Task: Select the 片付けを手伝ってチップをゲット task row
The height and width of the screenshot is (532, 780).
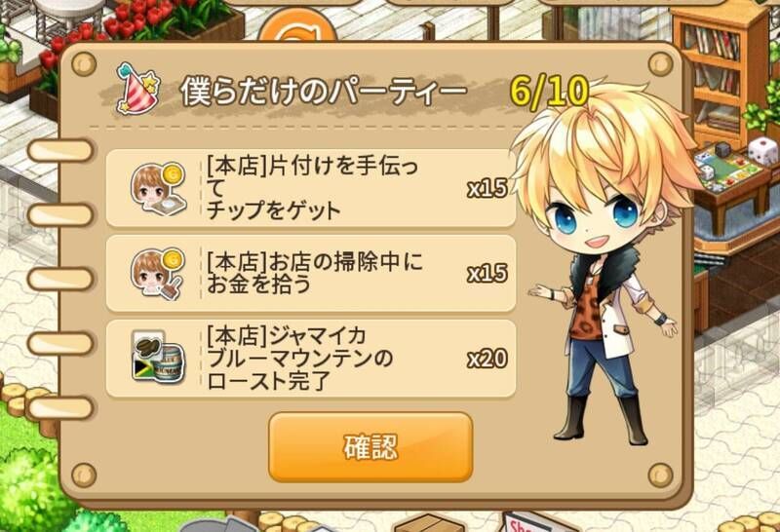Action: [311, 188]
